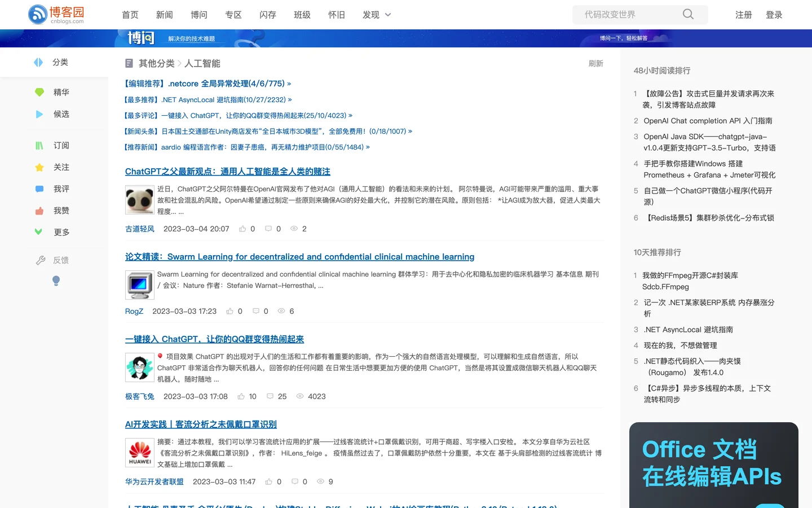Click comment icon on Swarm Learning post

[256, 311]
